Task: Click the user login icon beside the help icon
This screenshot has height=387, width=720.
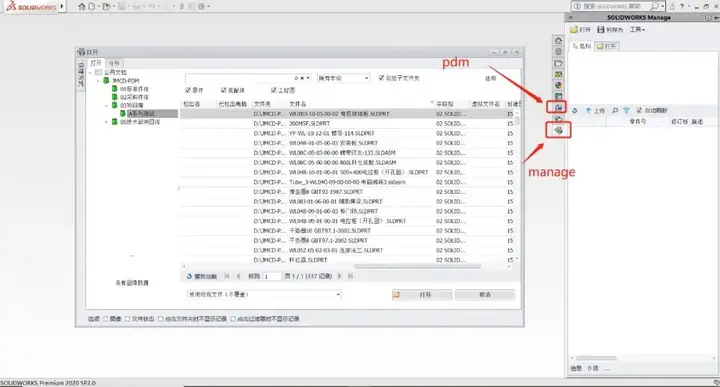Action: 672,6
